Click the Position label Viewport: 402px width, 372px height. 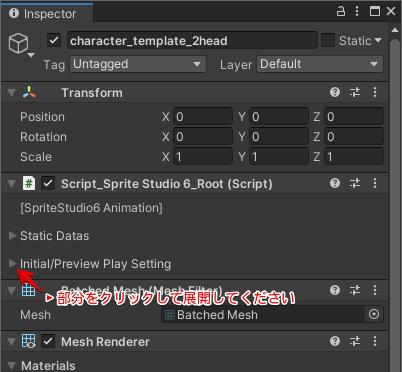(42, 117)
